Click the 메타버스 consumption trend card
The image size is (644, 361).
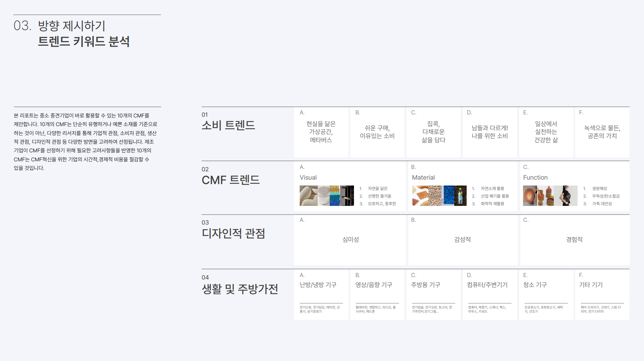pos(321,132)
